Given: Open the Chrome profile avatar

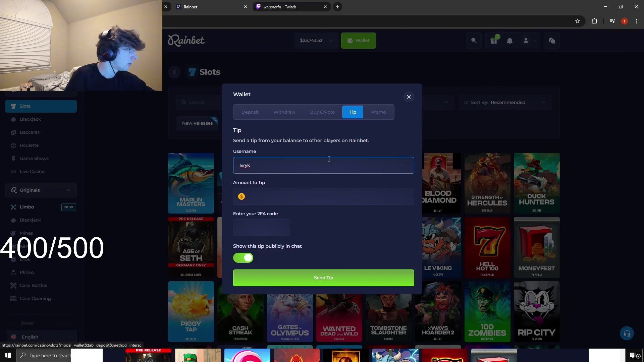Looking at the screenshot, I should click(x=625, y=21).
